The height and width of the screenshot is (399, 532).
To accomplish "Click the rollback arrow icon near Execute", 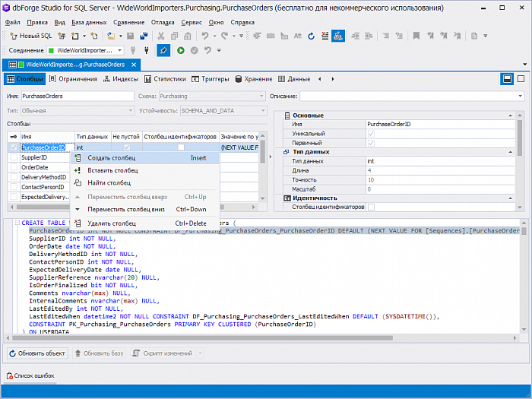I will click(x=207, y=51).
